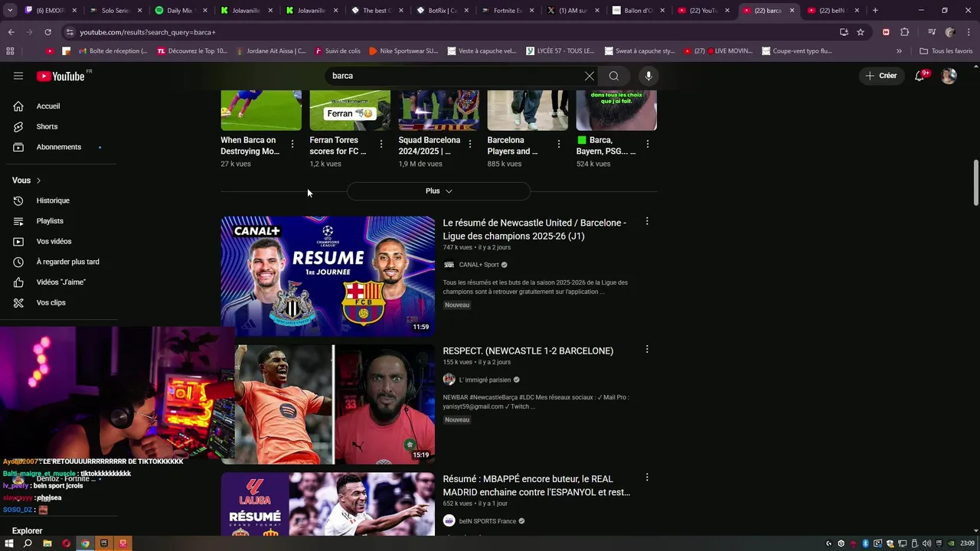The image size is (980, 551).
Task: Open options menu for MBAPPÉ résumé video
Action: point(647,478)
